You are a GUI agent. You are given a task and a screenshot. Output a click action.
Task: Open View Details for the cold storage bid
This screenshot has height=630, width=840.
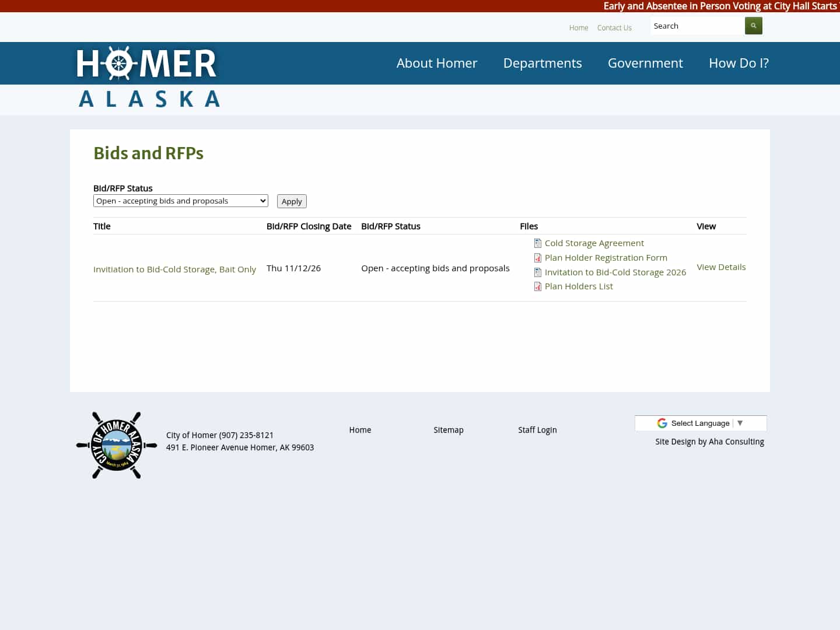[x=721, y=267]
